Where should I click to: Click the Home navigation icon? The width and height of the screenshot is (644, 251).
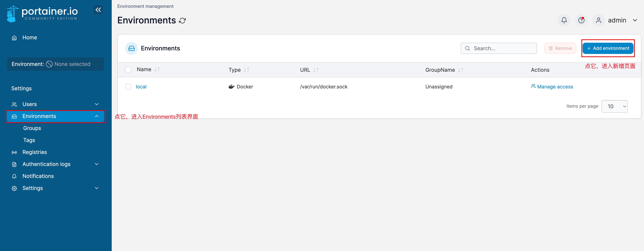click(14, 37)
